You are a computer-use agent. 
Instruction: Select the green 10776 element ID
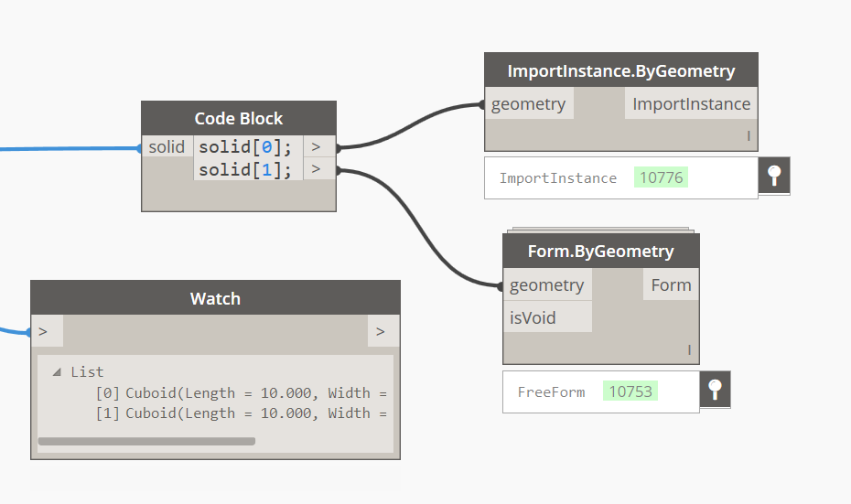click(x=661, y=177)
